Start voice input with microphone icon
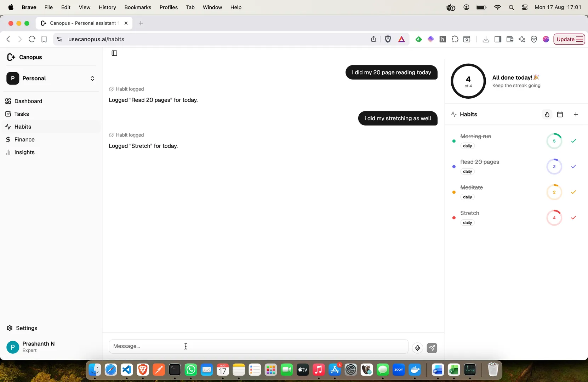 [418, 348]
